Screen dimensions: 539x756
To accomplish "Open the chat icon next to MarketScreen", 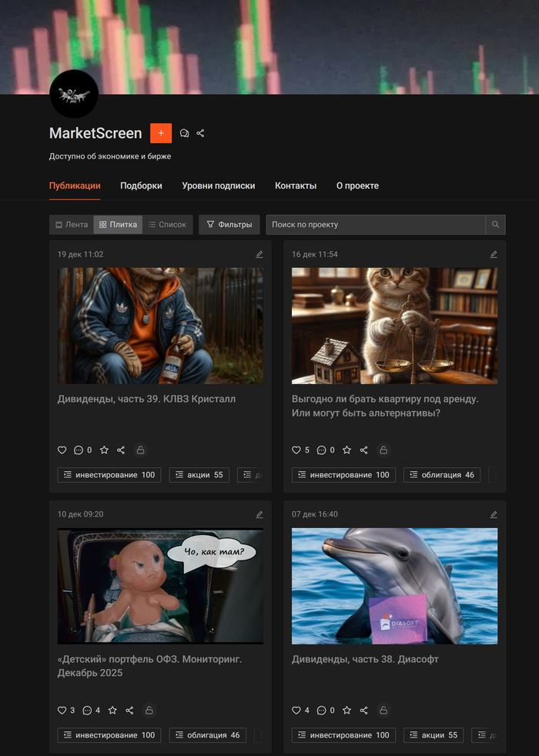I will pos(184,133).
